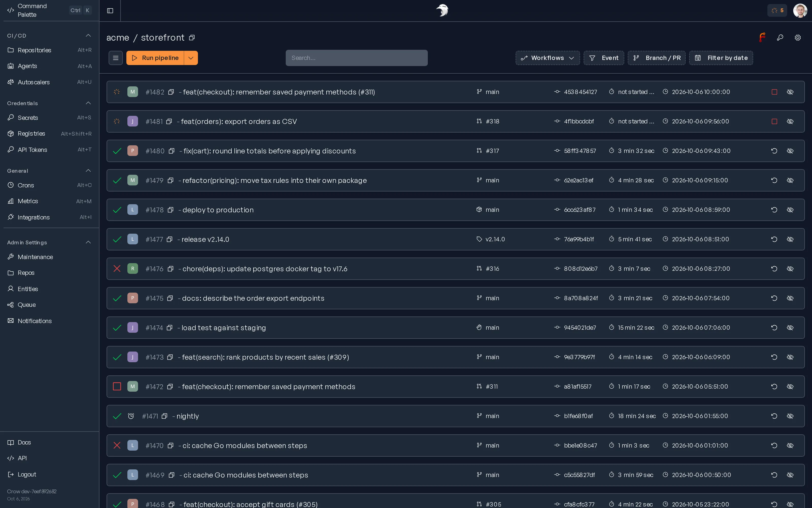Hide pipeline #1482 with eye icon
Image resolution: width=812 pixels, height=508 pixels.
(x=790, y=92)
